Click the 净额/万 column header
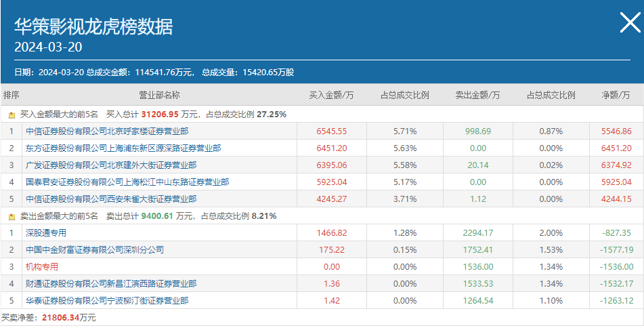The height and width of the screenshot is (328, 644). pos(616,96)
